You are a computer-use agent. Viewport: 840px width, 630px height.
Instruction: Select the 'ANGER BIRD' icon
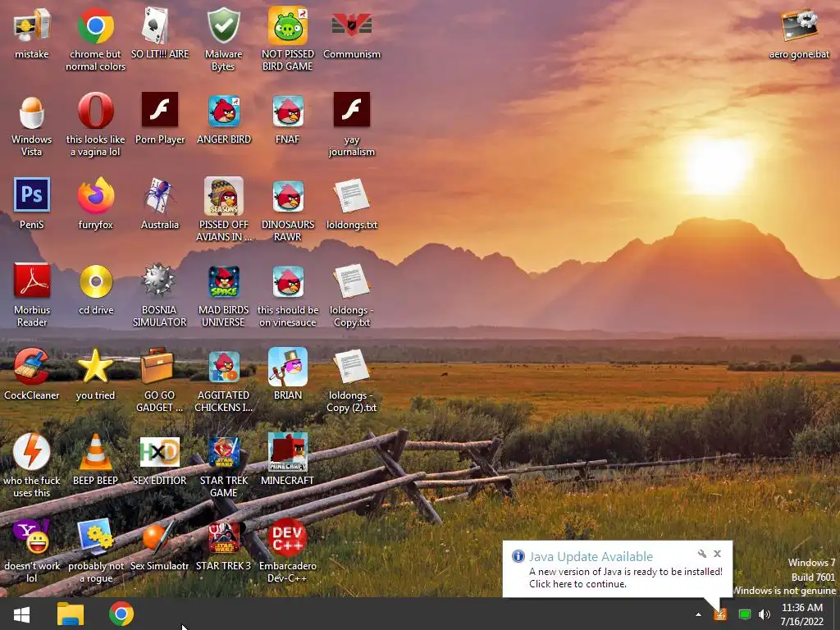point(223,112)
